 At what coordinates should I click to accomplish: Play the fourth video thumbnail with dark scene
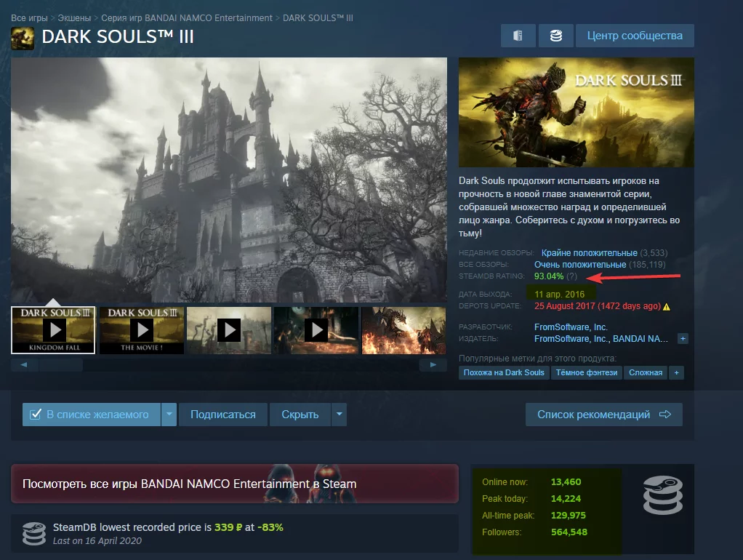(316, 330)
